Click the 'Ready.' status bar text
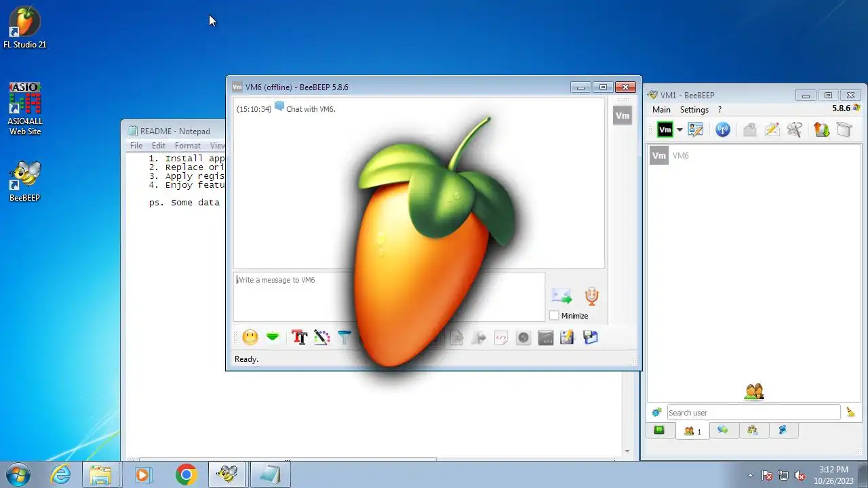Screen dimensions: 868x488 point(246,359)
